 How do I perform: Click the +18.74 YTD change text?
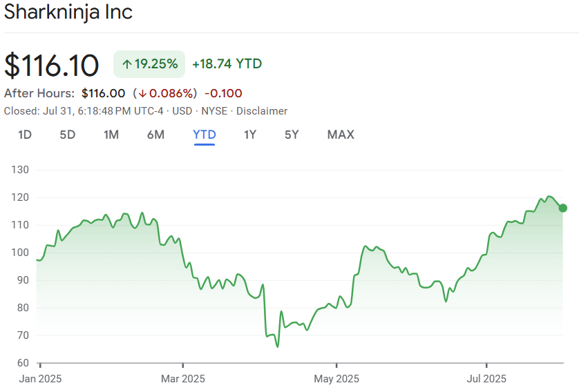pyautogui.click(x=227, y=64)
